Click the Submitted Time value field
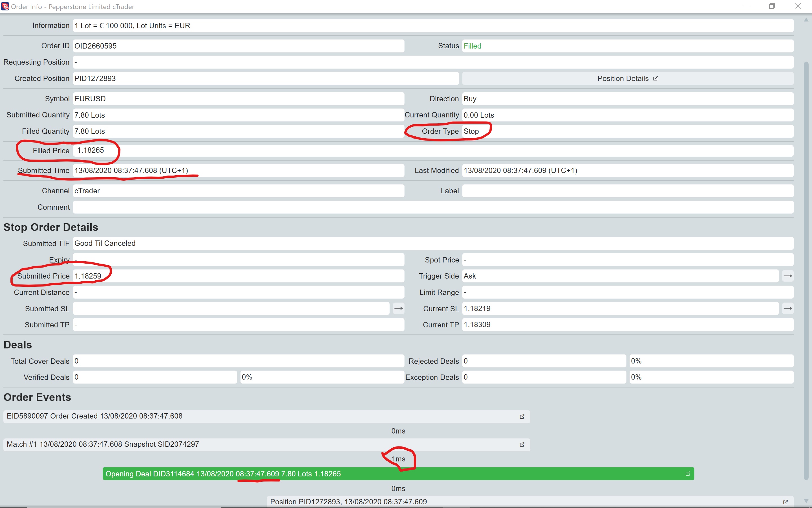The height and width of the screenshot is (508, 812). click(x=239, y=170)
